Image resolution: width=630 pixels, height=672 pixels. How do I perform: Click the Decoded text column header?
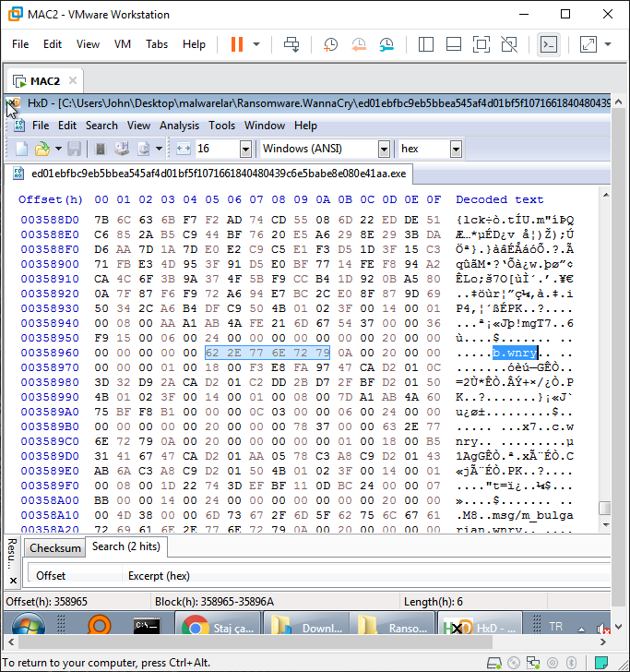point(499,199)
